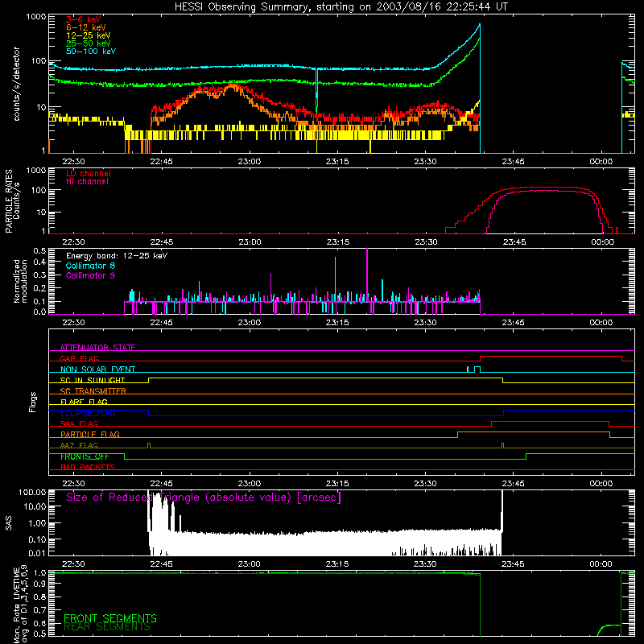This screenshot has height=644, width=644.
Task: Select the 50-100 keV legend label
Action: [x=91, y=52]
